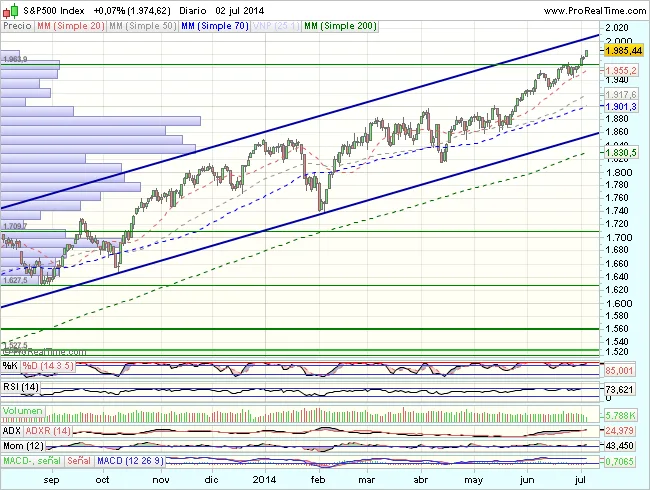Click the dic label on time axis

click(211, 480)
